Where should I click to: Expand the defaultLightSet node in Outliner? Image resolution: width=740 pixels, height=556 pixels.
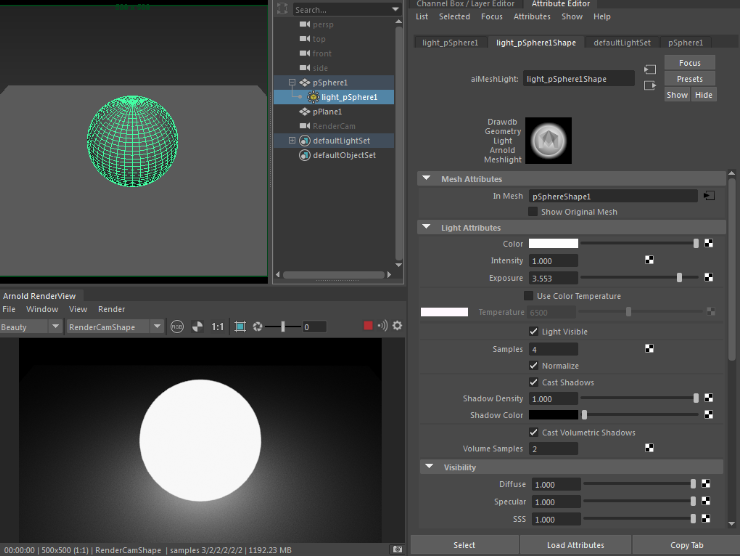(292, 141)
